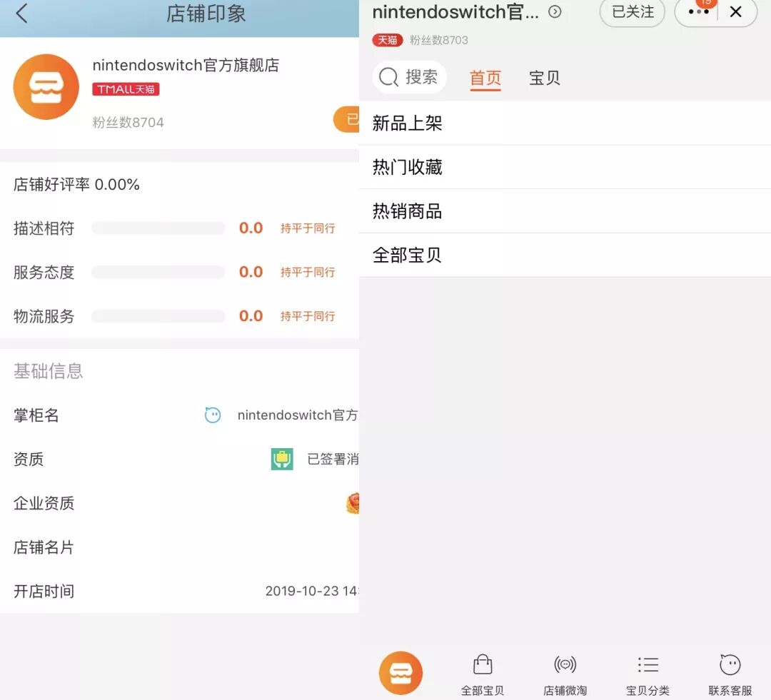Open the 店铺名片 row
Image resolution: width=771 pixels, height=700 pixels.
[x=179, y=547]
